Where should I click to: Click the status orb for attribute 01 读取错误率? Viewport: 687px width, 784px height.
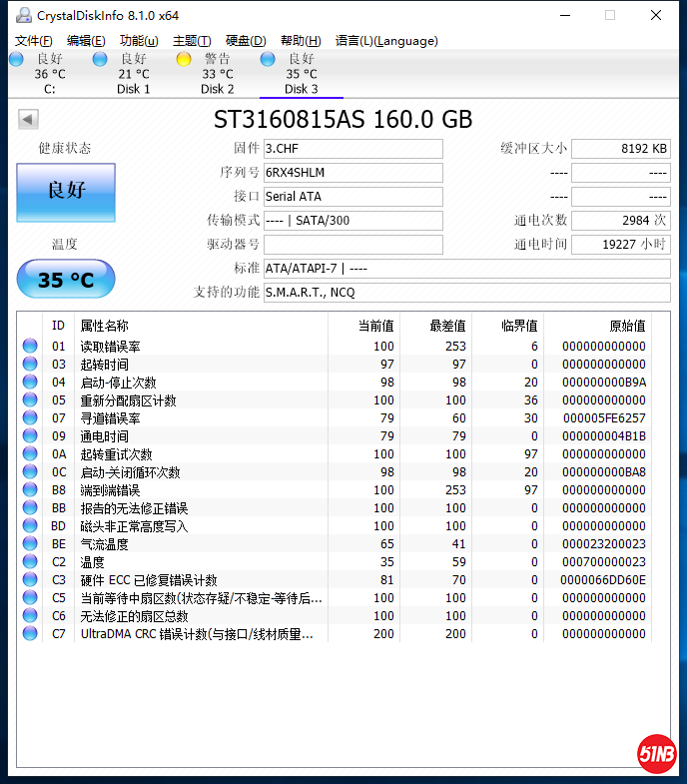pyautogui.click(x=30, y=347)
